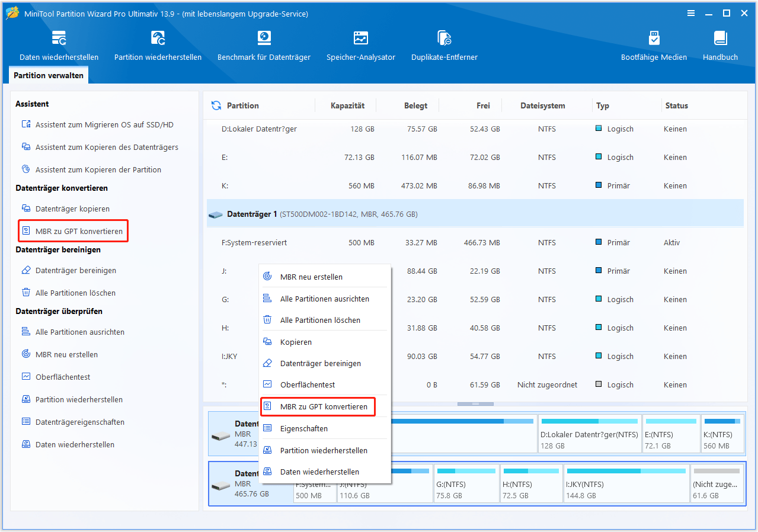The image size is (758, 532).
Task: Select the K:(NTFS) 560 MB disk map block
Action: click(x=722, y=434)
